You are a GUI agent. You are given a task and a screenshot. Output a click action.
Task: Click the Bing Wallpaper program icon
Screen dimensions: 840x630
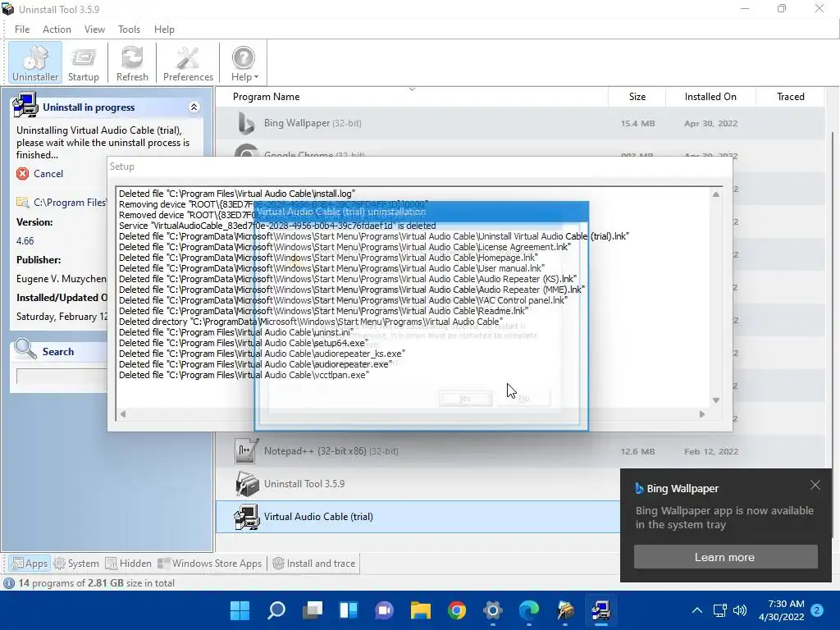tap(246, 123)
